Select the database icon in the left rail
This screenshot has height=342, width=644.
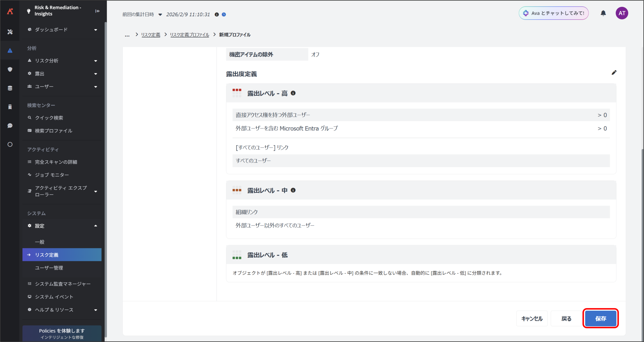click(x=10, y=88)
